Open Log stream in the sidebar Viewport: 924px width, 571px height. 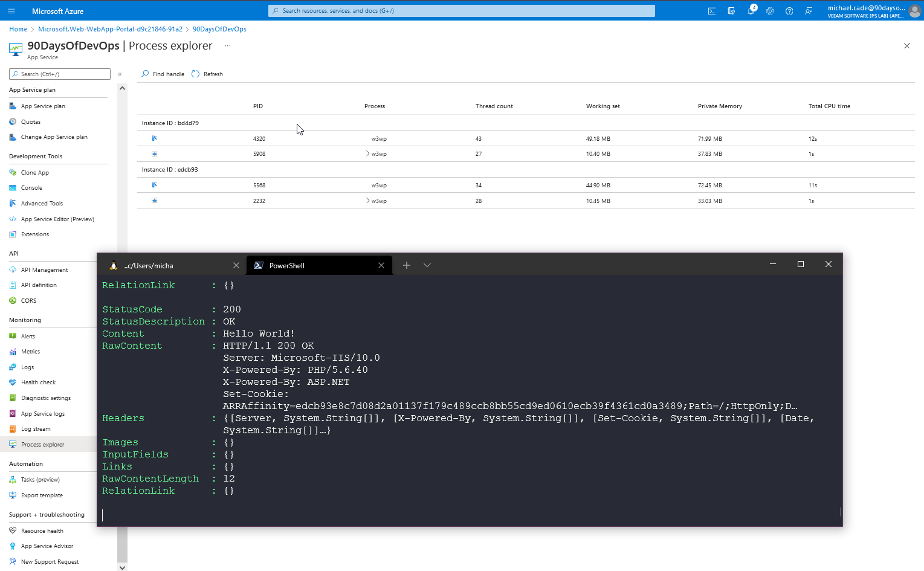(36, 429)
